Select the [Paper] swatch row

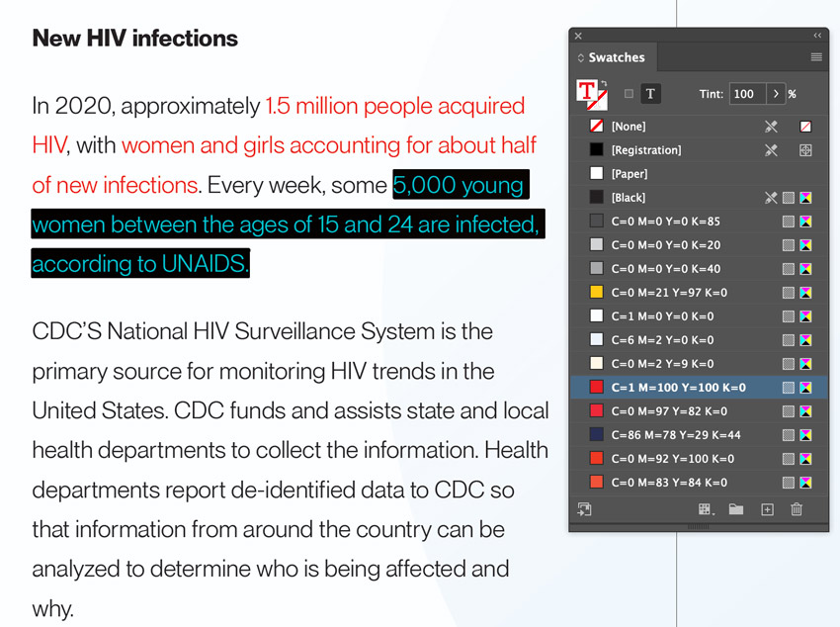click(699, 174)
